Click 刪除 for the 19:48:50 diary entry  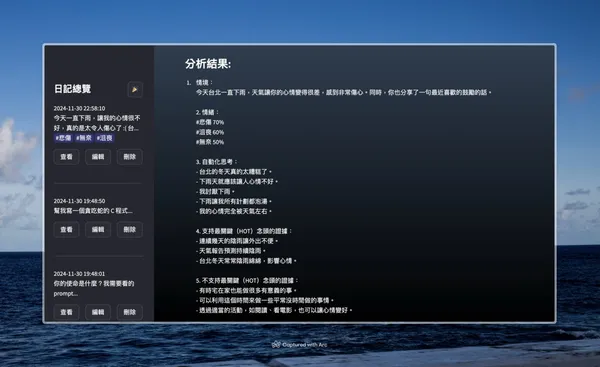pos(130,230)
